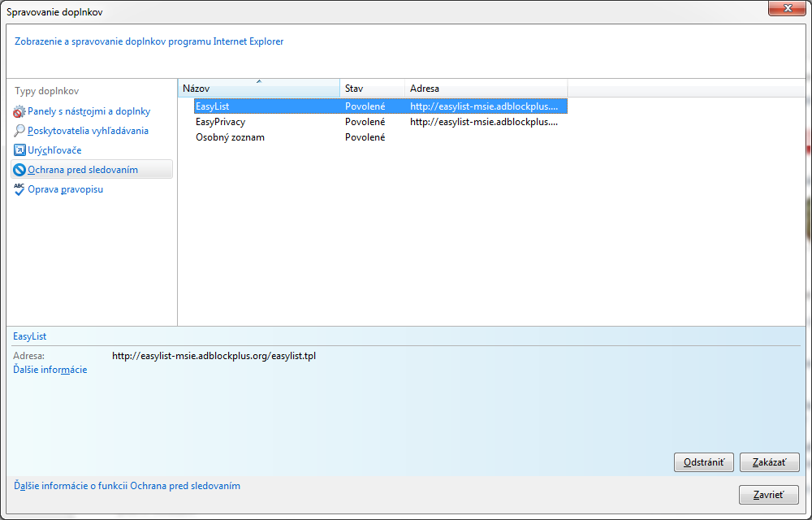Open Poskytovatelia vyhľadávania category
Image resolution: width=812 pixels, height=520 pixels.
tap(88, 131)
